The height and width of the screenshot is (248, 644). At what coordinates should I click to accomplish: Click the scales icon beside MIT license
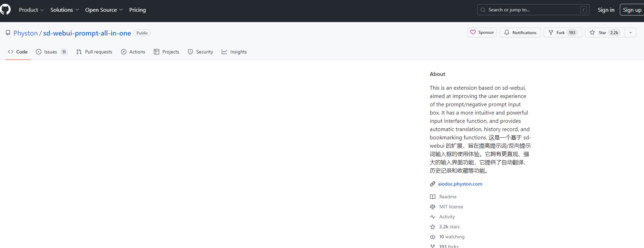click(x=433, y=207)
